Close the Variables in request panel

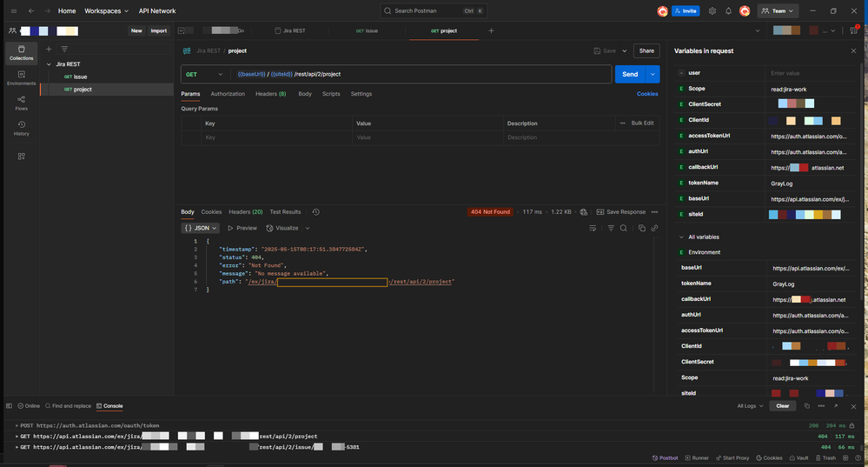[853, 51]
